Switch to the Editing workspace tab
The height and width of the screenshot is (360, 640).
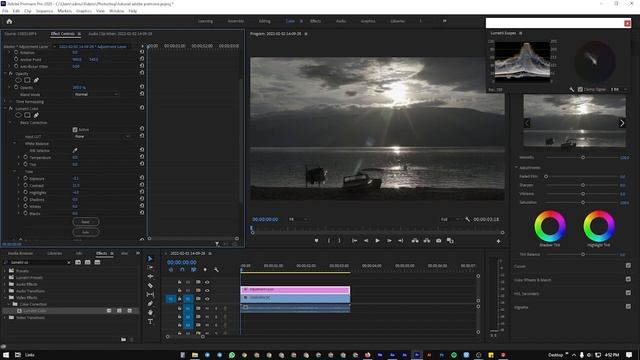(264, 21)
